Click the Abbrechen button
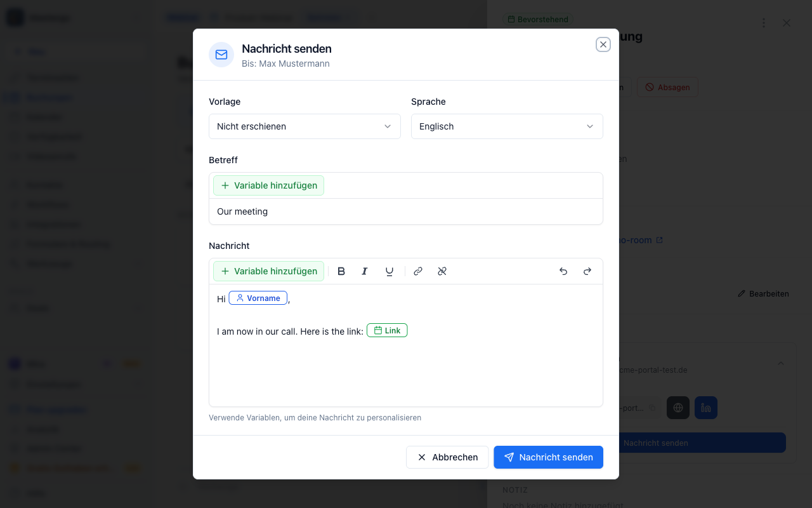This screenshot has height=508, width=812. (447, 457)
